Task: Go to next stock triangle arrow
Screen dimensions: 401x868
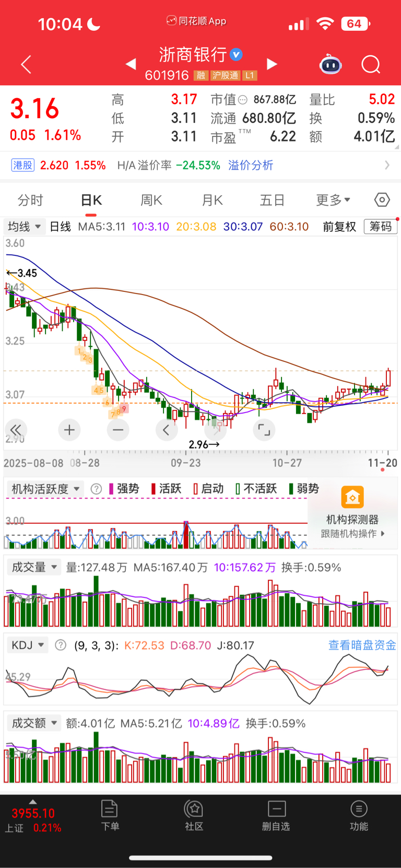Action: (272, 64)
